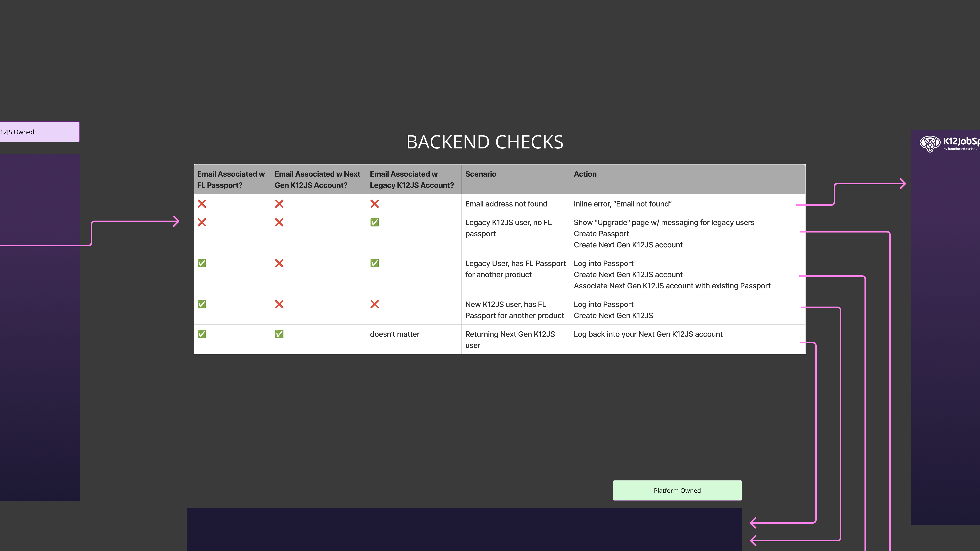Click 'Associate Next Gen K12JS account with existing Passport'
The image size is (980, 551).
click(x=672, y=286)
